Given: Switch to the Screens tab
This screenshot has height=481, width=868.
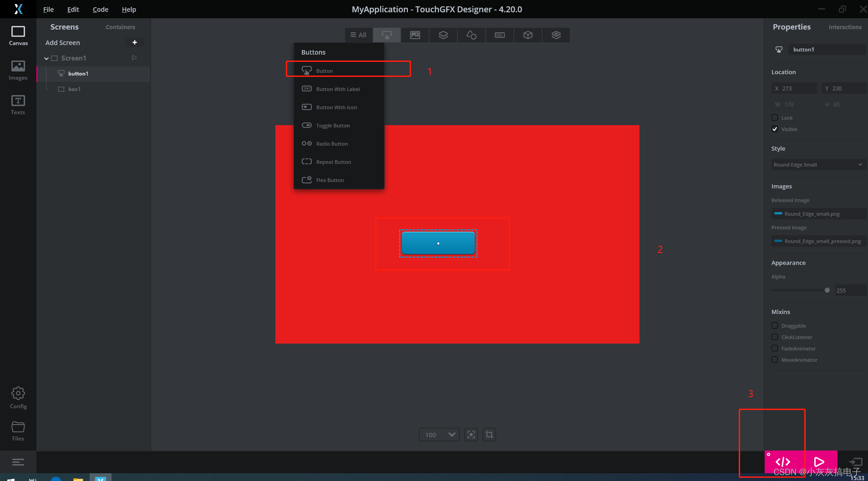Looking at the screenshot, I should 65,27.
